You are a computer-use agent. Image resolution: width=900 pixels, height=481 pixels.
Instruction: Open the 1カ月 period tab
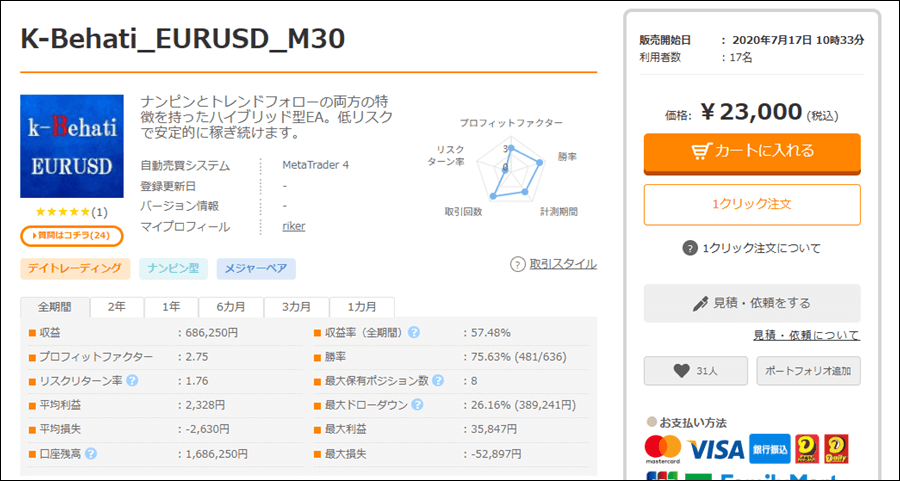click(362, 307)
